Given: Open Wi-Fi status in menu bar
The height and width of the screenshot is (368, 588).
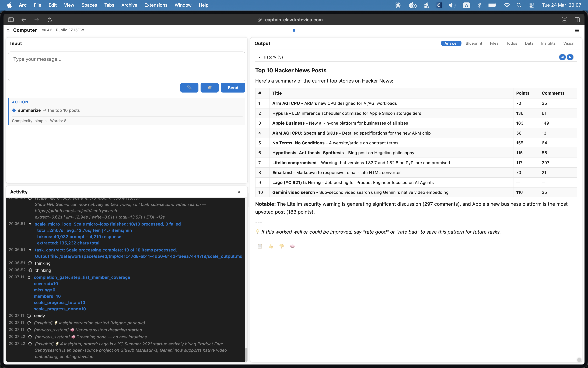Looking at the screenshot, I should (507, 5).
